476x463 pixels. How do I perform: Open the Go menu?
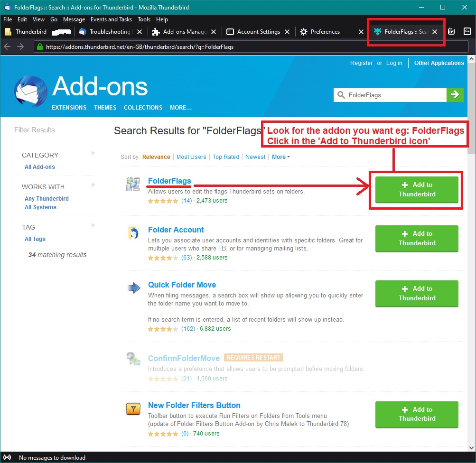(x=54, y=19)
